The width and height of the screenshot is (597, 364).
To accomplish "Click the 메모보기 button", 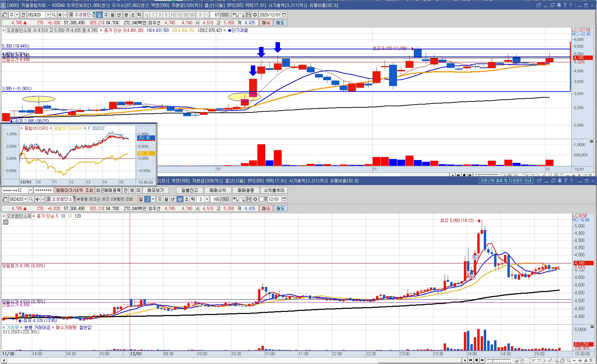I will pyautogui.click(x=155, y=190).
